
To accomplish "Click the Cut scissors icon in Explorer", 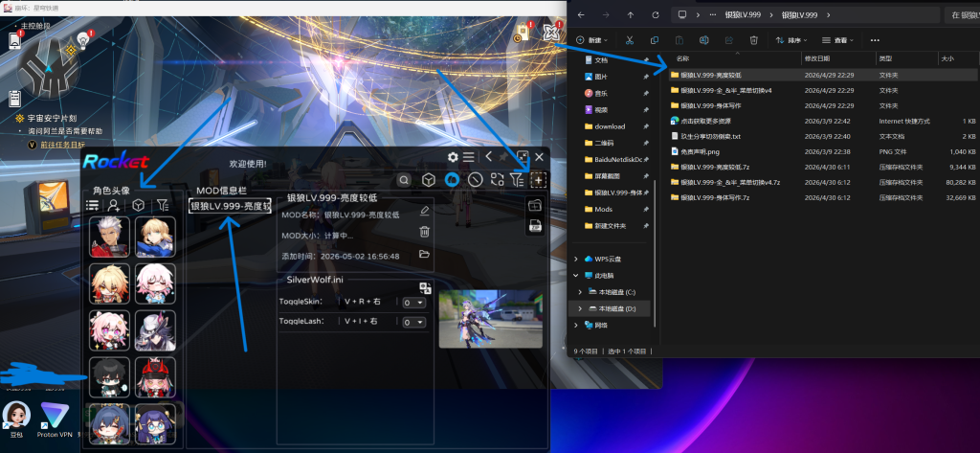I will (x=630, y=40).
